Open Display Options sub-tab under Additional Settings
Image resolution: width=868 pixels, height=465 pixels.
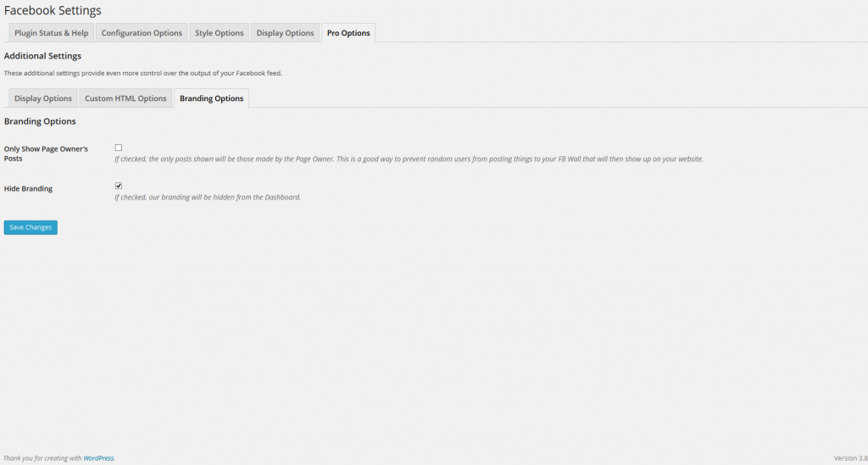(x=43, y=98)
